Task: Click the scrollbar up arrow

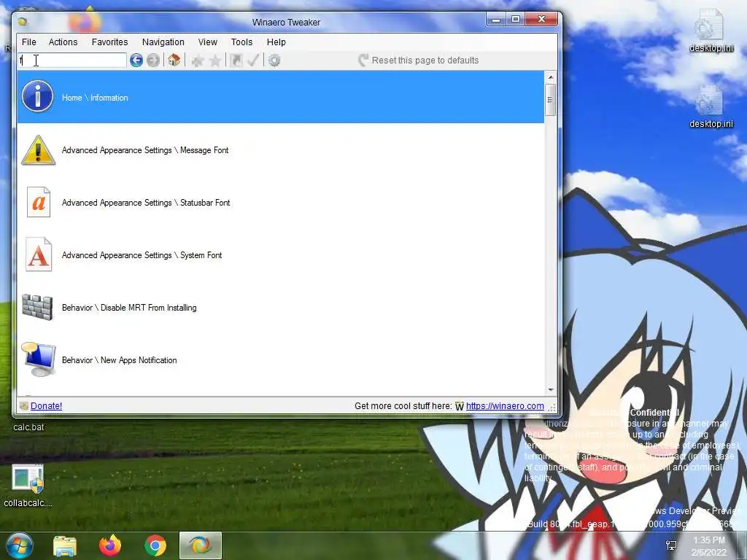Action: click(x=551, y=77)
